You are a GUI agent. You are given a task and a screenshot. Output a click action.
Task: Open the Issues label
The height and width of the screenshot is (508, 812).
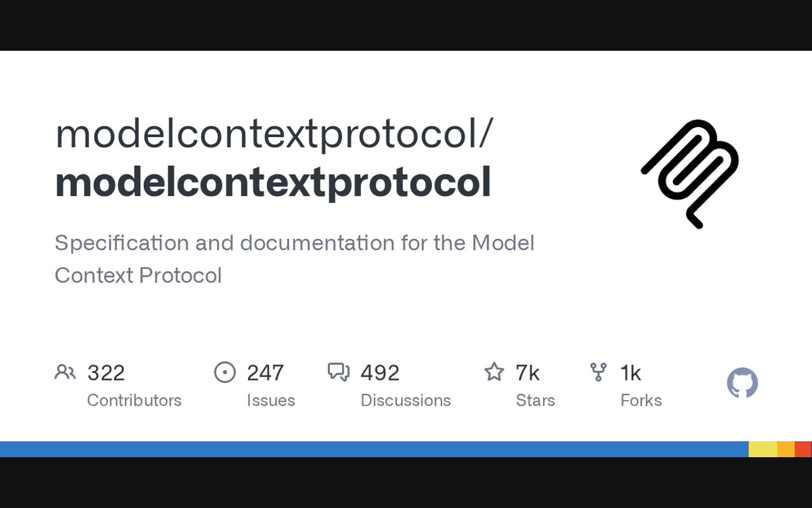(271, 401)
